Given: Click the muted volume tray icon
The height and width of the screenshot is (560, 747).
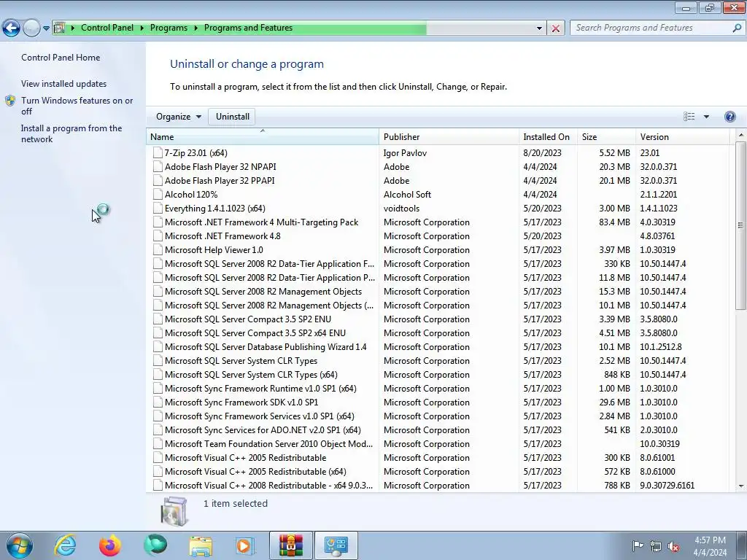Looking at the screenshot, I should coord(673,547).
